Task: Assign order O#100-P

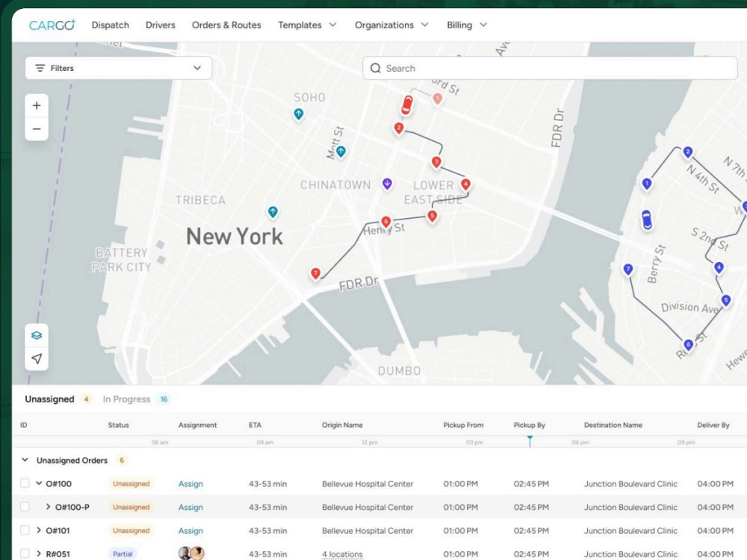Action: (190, 507)
